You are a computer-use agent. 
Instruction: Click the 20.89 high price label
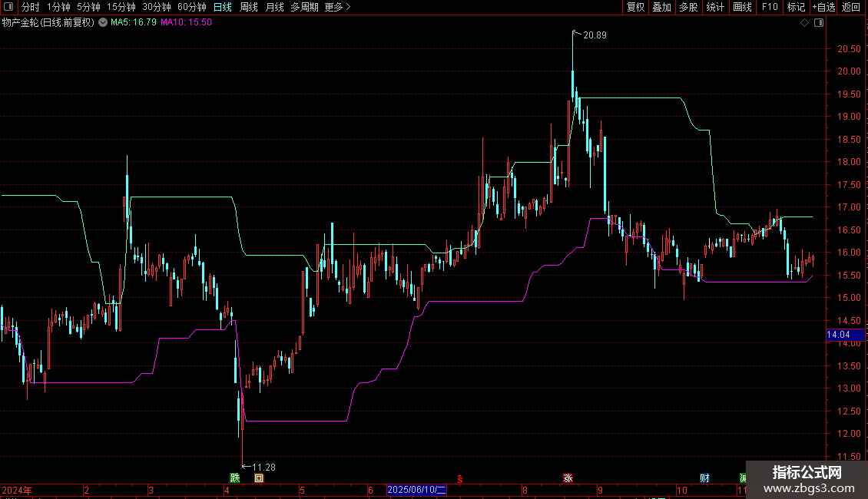(x=595, y=35)
